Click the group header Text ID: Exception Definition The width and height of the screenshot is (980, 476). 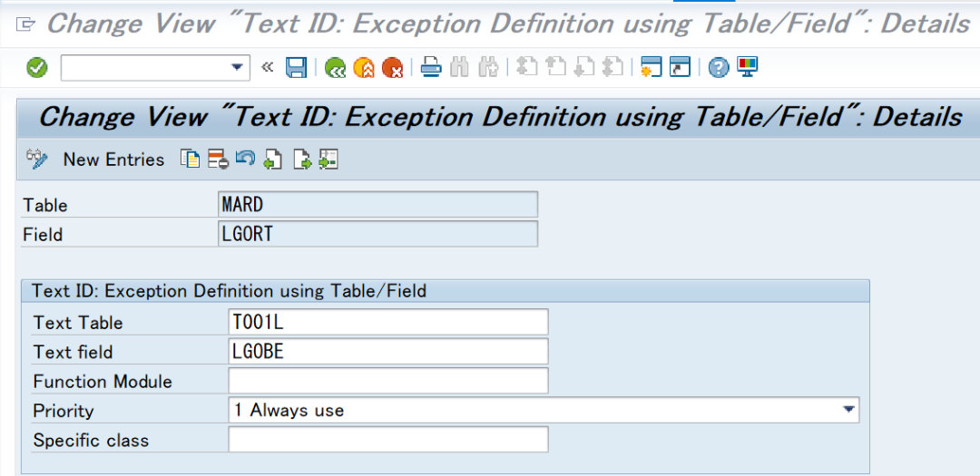coord(229,291)
